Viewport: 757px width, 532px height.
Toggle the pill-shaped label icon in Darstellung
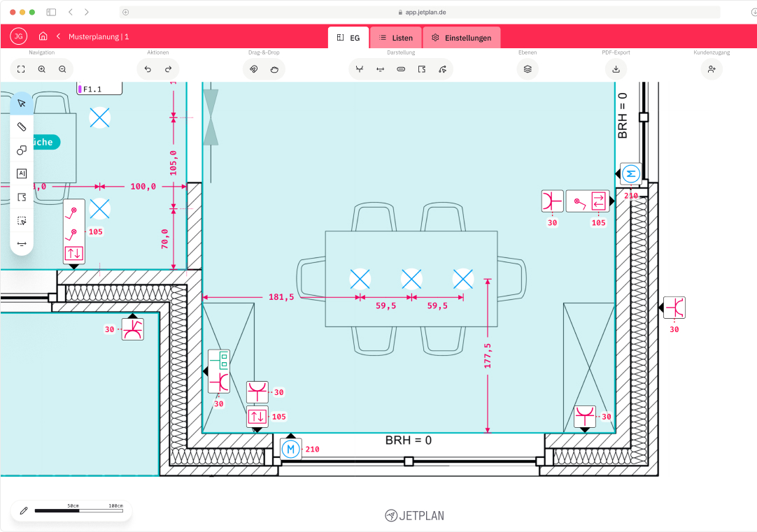click(401, 69)
